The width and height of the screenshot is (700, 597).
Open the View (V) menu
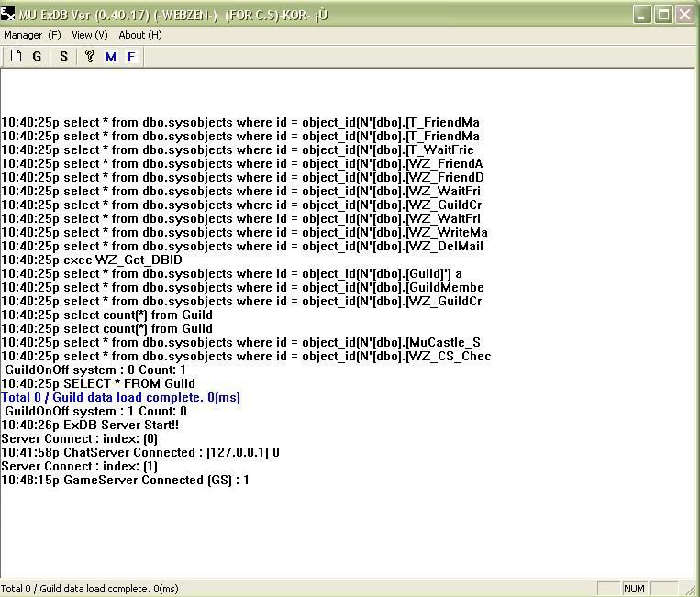(89, 35)
